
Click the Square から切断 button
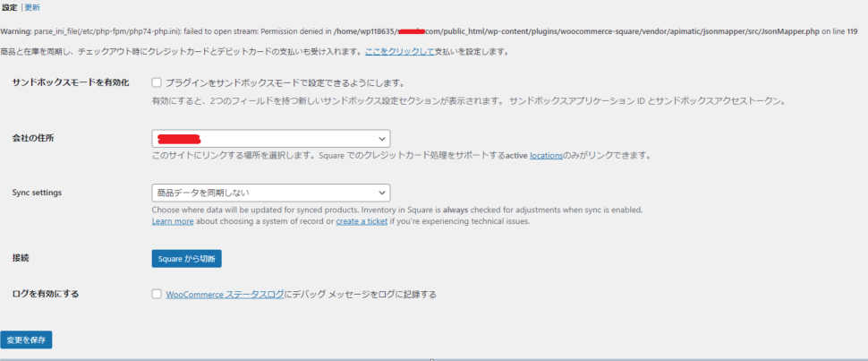[186, 258]
